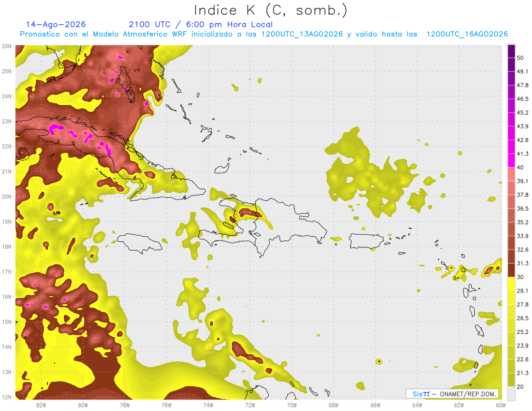Click the color bar value '30'

pyautogui.click(x=520, y=277)
